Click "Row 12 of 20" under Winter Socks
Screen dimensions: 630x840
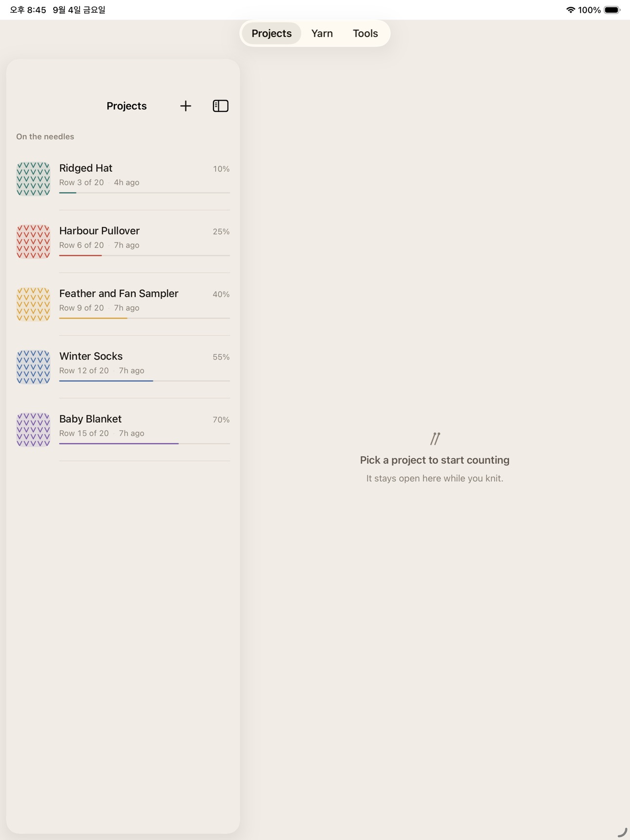pos(84,370)
